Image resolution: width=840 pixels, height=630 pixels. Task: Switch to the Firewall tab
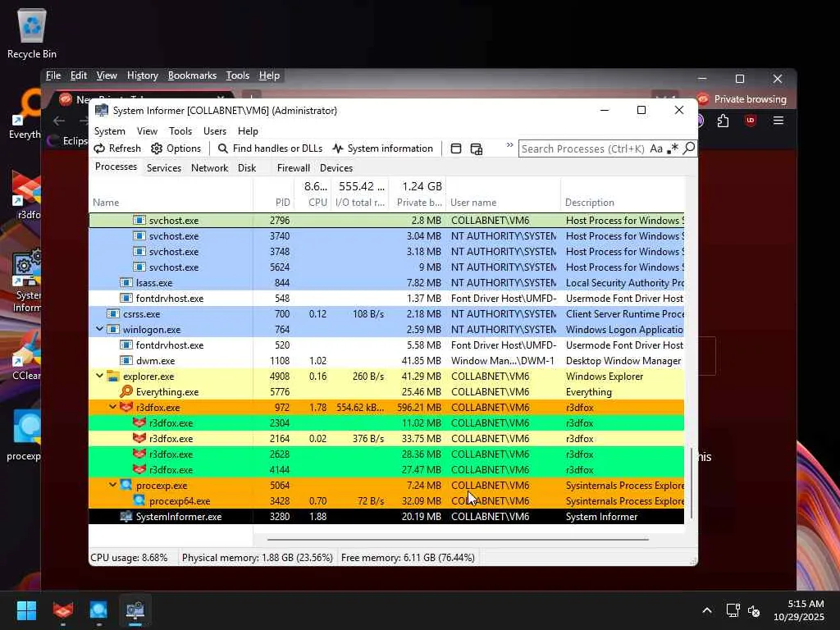(294, 167)
